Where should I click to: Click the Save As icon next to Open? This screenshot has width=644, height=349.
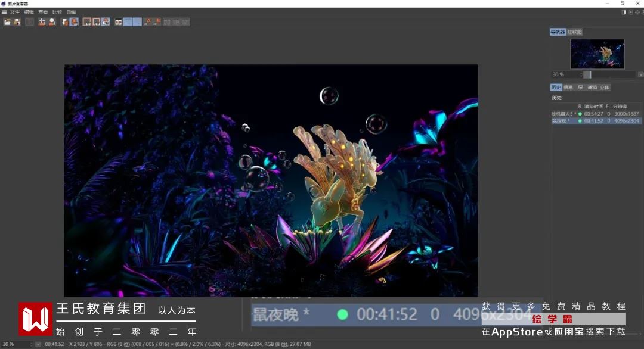[17, 21]
